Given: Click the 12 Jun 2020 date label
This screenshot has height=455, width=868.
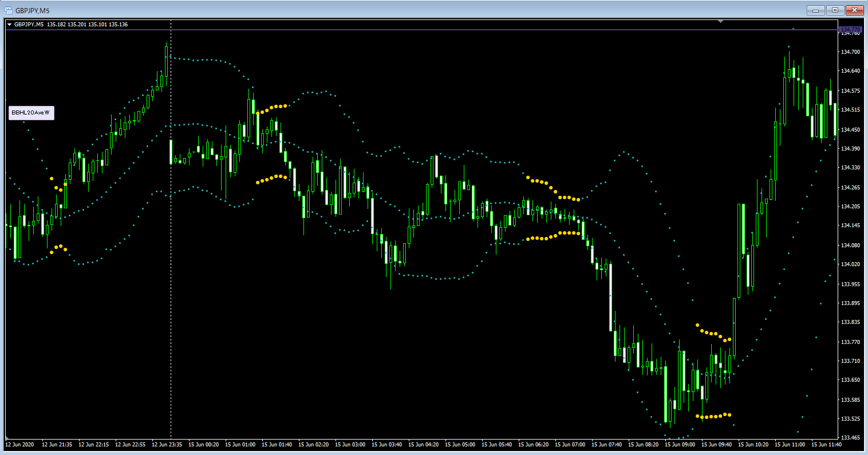Looking at the screenshot, I should click(x=21, y=444).
